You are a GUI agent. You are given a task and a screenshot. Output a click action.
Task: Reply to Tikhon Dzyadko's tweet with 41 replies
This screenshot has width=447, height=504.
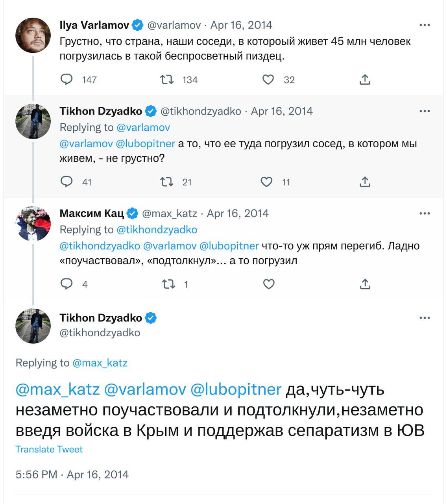(x=66, y=182)
